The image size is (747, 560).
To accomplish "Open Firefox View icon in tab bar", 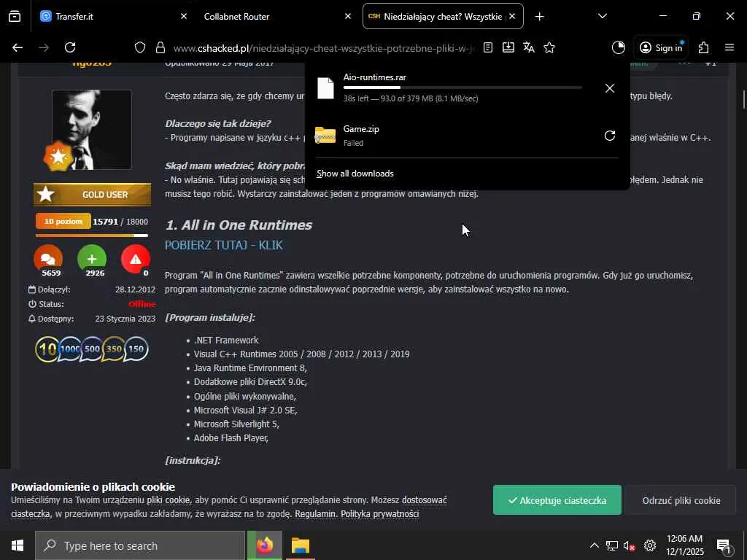I will pos(15,17).
